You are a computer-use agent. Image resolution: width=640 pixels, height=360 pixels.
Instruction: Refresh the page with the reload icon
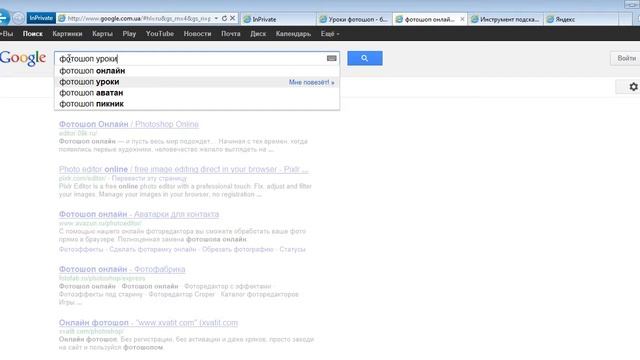click(224, 18)
